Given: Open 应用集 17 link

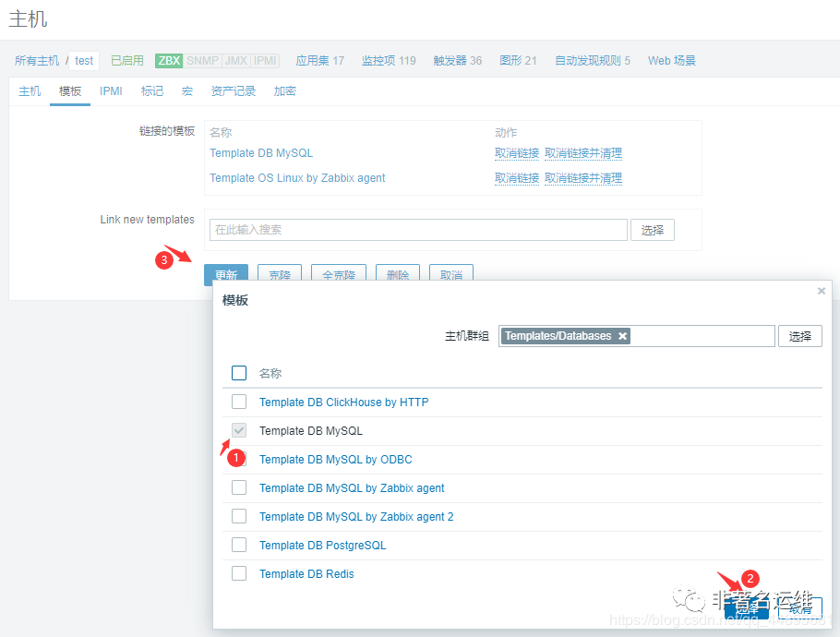Looking at the screenshot, I should (x=319, y=61).
